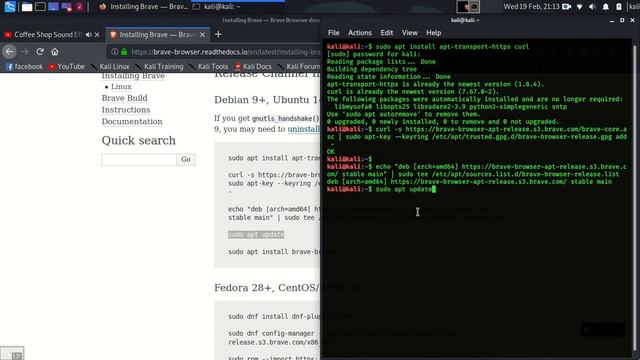Open terminal Edit menu
The height and width of the screenshot is (360, 640).
pyautogui.click(x=387, y=33)
